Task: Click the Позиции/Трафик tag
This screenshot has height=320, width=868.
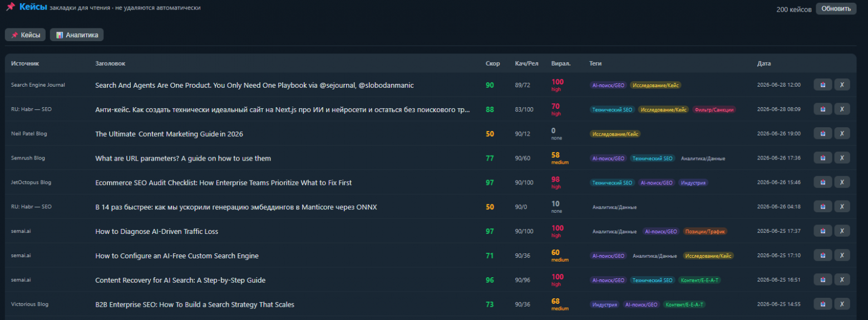Action: point(705,232)
